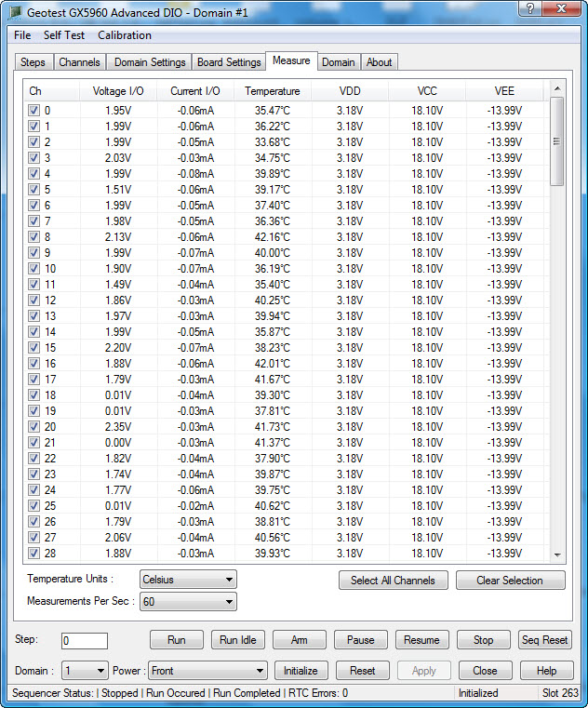Click the Resume button
Image resolution: width=588 pixels, height=708 pixels.
(421, 640)
